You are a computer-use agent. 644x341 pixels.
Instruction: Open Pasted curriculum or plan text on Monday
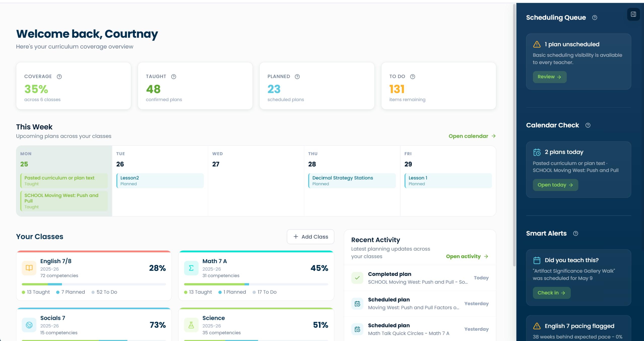64,181
